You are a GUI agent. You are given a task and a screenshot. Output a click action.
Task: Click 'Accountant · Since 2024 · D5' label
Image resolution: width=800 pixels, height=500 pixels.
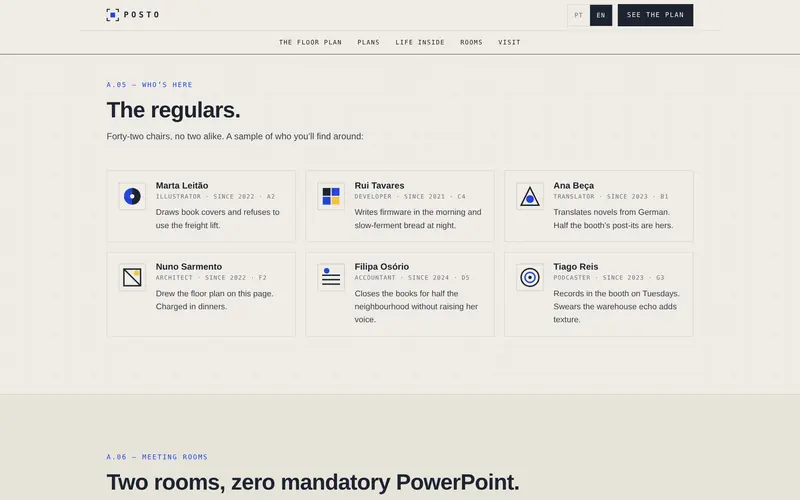412,278
